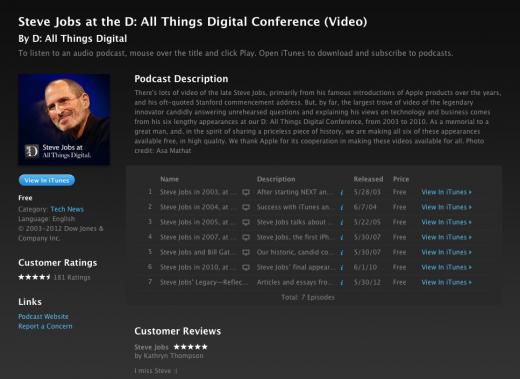Select the 'Steve Jobs in 2004, at ...' episode title
Image resolution: width=520 pixels, height=379 pixels.
[x=198, y=207]
